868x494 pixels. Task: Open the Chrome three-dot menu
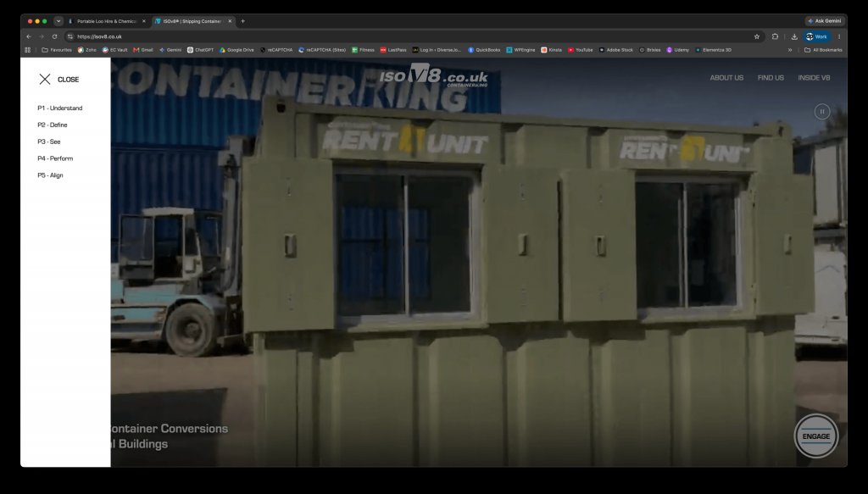click(839, 36)
